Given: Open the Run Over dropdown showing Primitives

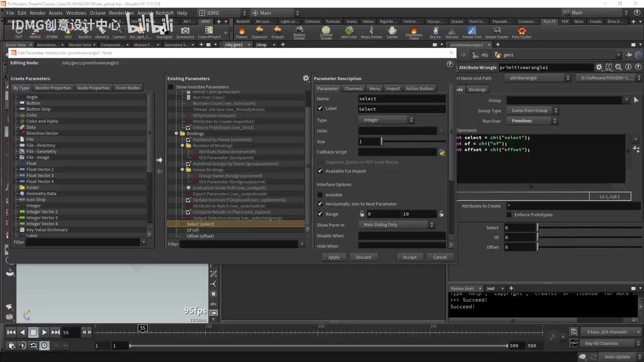Looking at the screenshot, I should coord(532,121).
